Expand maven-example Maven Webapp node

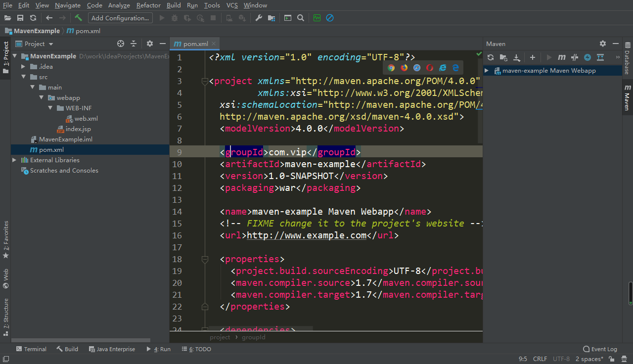point(487,71)
